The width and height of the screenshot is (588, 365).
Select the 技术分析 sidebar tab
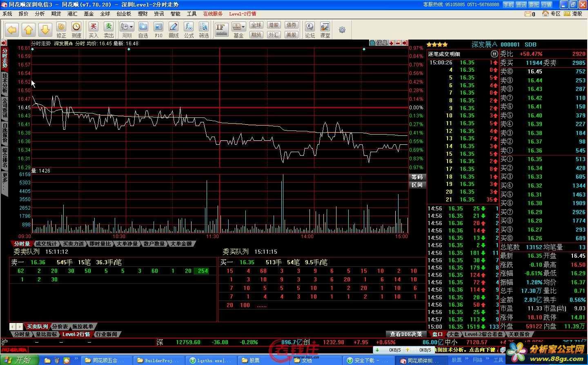tap(4, 84)
